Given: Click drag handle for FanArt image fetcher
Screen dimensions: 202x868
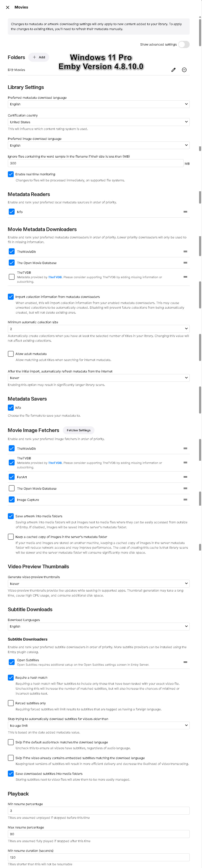Looking at the screenshot, I should tap(185, 477).
